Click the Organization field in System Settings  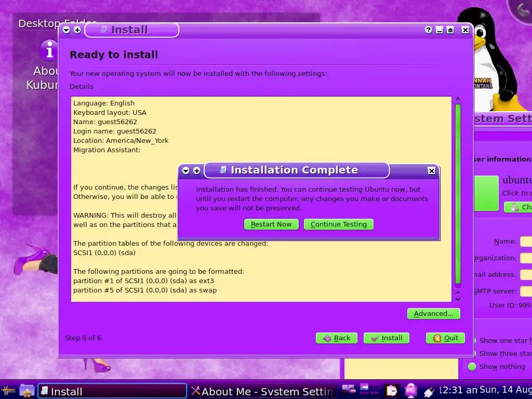(526, 258)
